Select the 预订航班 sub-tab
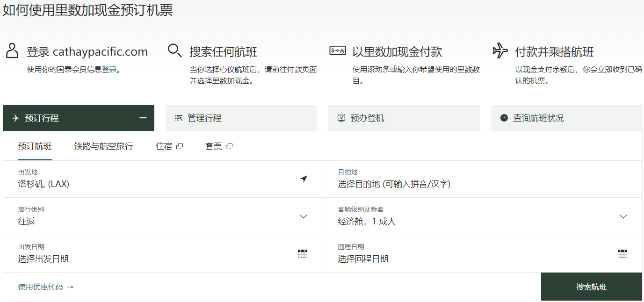This screenshot has height=302, width=644. pos(35,146)
